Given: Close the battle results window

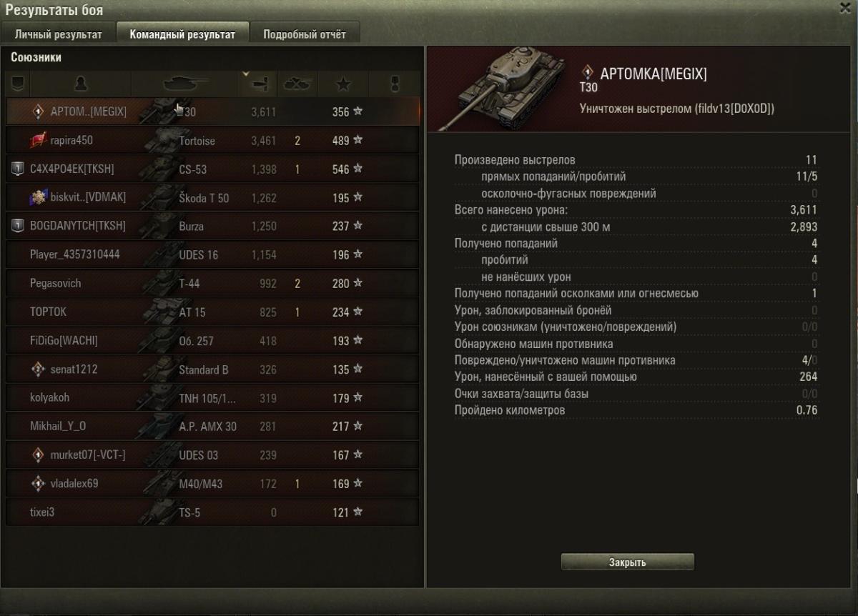Looking at the screenshot, I should coord(844,8).
